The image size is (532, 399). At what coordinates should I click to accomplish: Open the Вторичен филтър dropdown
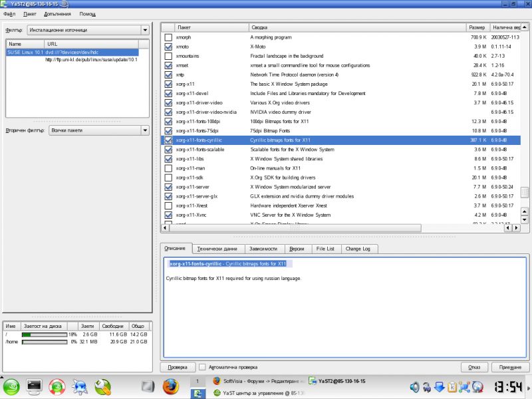pos(99,130)
